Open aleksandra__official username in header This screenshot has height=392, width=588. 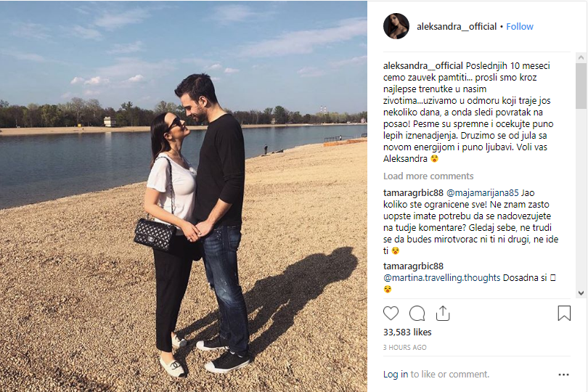(x=457, y=27)
